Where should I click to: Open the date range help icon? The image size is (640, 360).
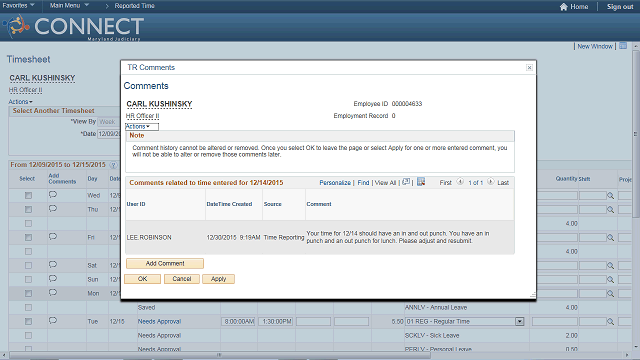(113, 165)
